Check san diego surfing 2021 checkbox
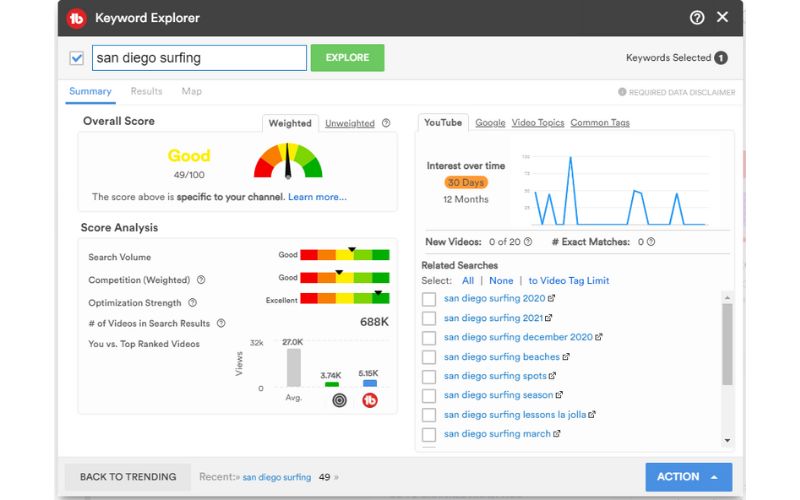 click(x=429, y=318)
